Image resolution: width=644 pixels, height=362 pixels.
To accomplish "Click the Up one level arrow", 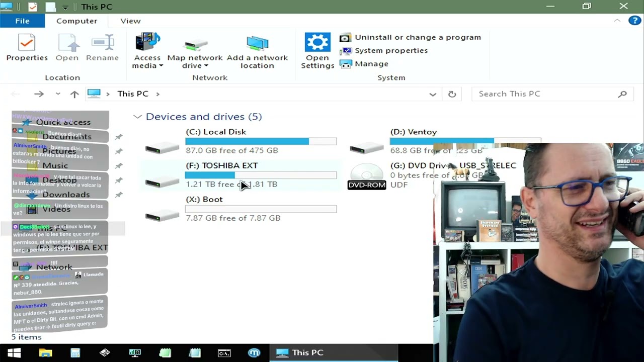I will pyautogui.click(x=74, y=94).
